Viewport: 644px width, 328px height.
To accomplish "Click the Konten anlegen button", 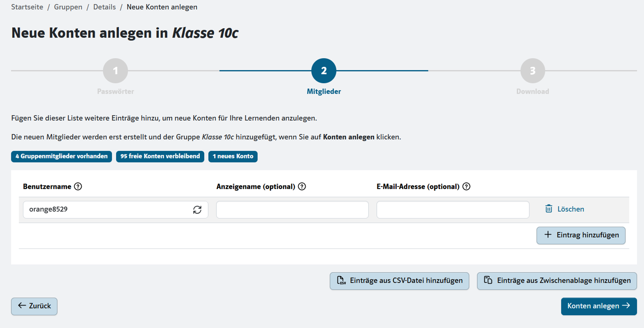I will (599, 306).
